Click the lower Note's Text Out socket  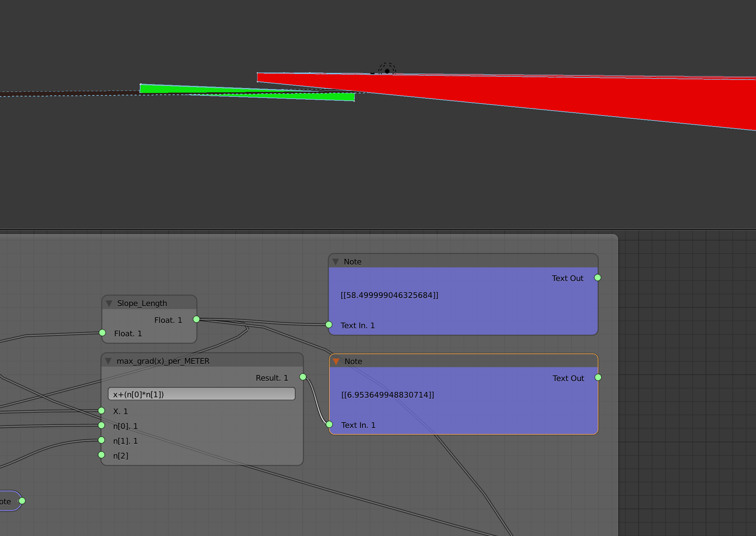coord(598,378)
